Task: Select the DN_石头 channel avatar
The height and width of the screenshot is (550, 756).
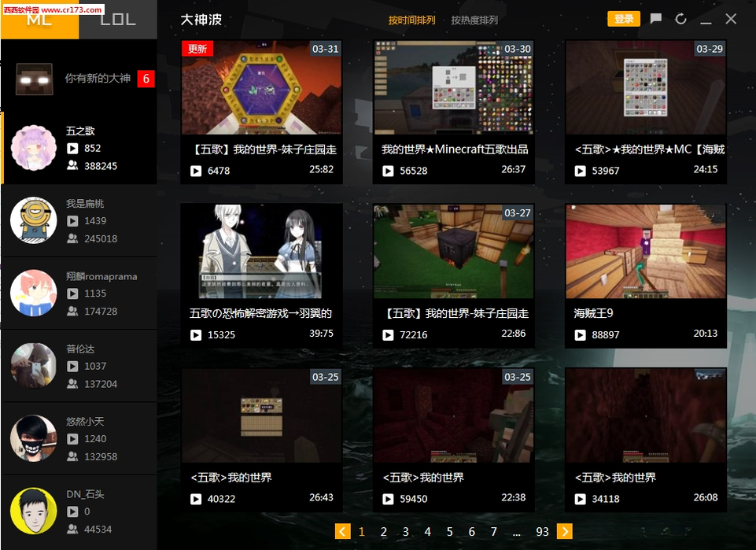Action: [34, 511]
